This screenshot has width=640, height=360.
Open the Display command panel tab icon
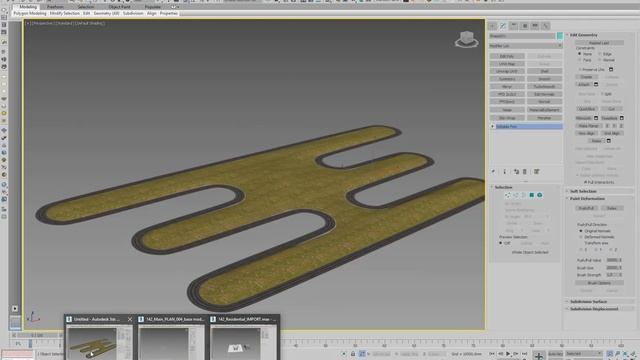pyautogui.click(x=535, y=26)
